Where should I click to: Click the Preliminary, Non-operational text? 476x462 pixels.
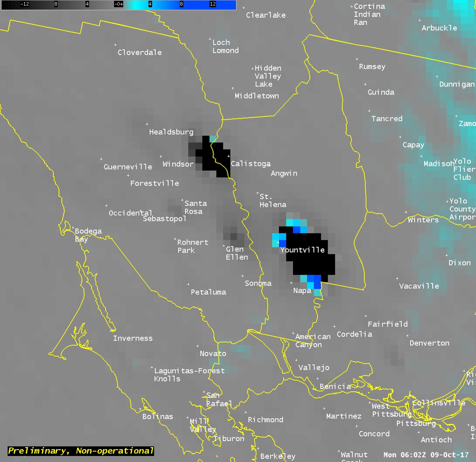pyautogui.click(x=80, y=450)
